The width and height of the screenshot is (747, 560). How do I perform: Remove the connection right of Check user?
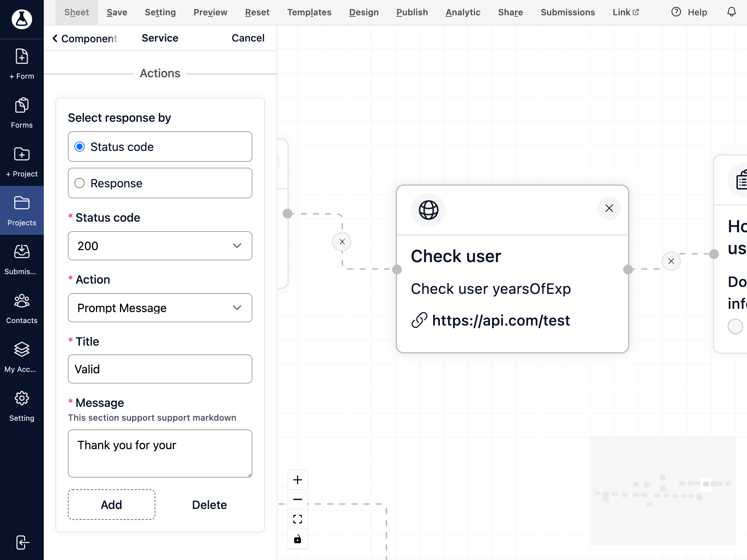[x=671, y=261]
